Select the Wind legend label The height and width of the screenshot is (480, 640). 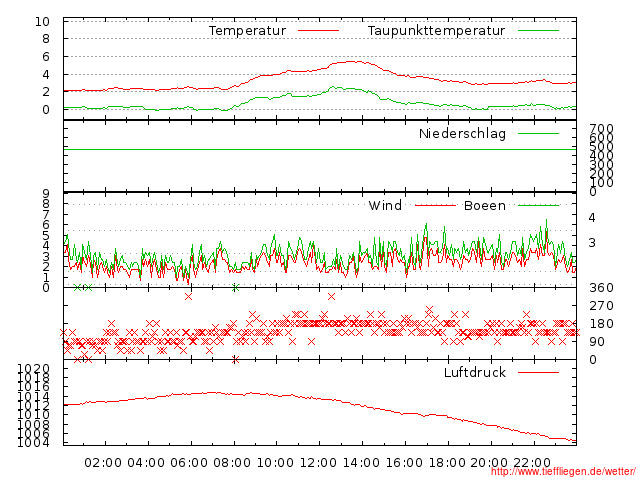point(385,205)
